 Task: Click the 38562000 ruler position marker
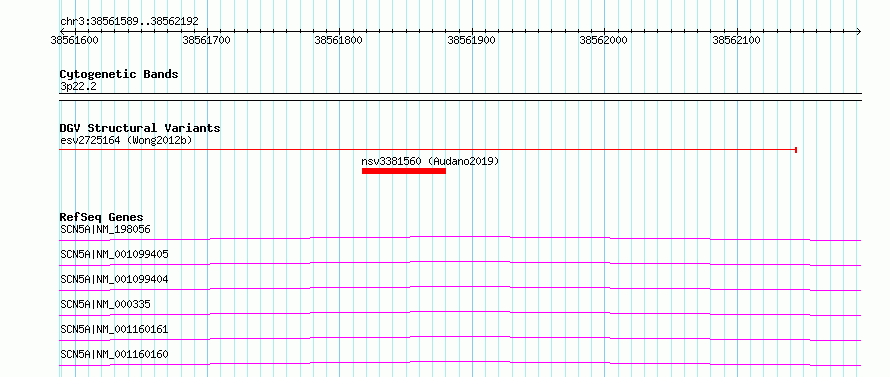pyautogui.click(x=603, y=40)
